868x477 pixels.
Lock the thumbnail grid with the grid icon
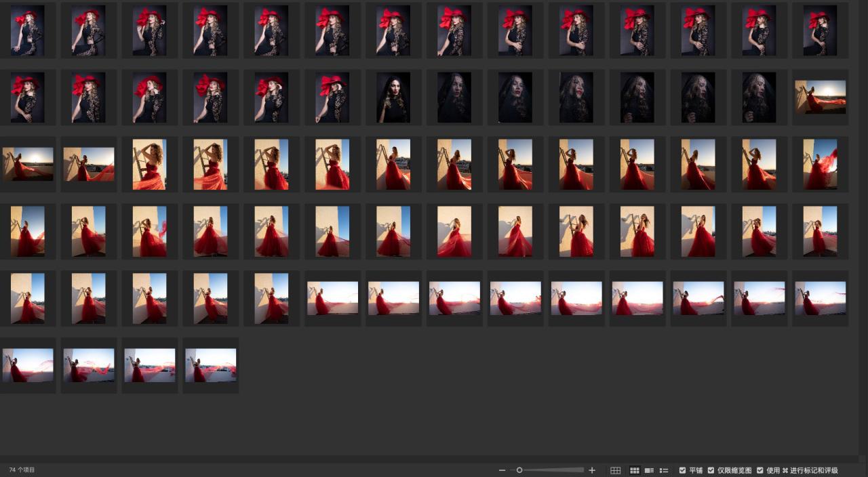click(x=615, y=470)
